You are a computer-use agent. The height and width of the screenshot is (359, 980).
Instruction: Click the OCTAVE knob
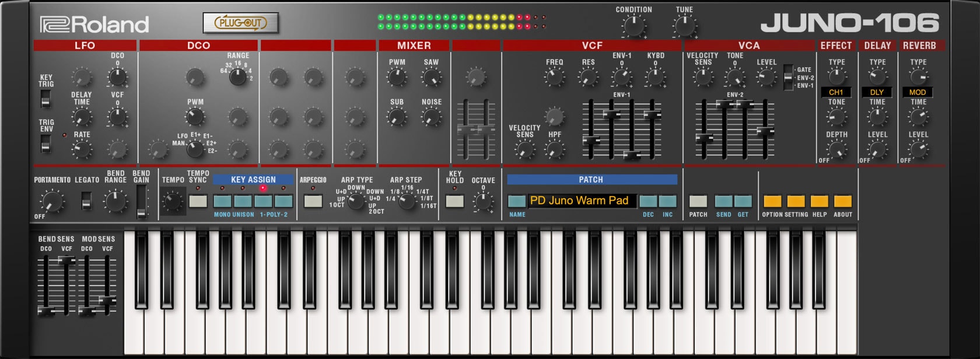point(483,202)
